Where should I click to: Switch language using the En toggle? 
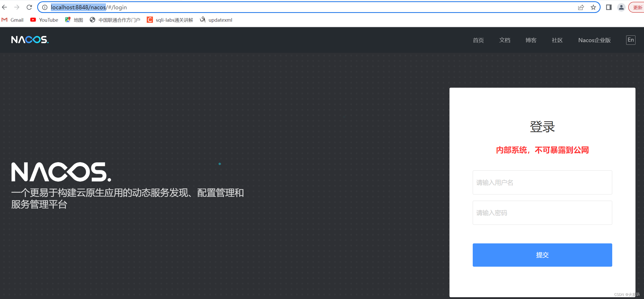(630, 40)
